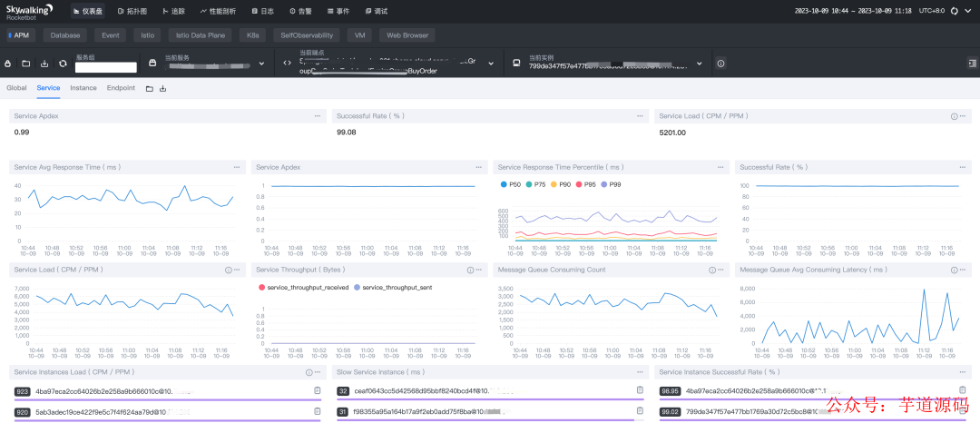980x423 pixels.
Task: Toggle the P90 legend series
Action: (561, 184)
